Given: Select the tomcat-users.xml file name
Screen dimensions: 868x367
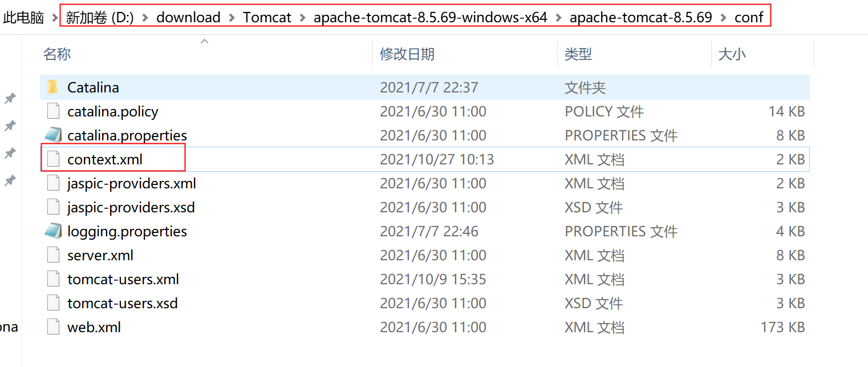Looking at the screenshot, I should tap(123, 279).
